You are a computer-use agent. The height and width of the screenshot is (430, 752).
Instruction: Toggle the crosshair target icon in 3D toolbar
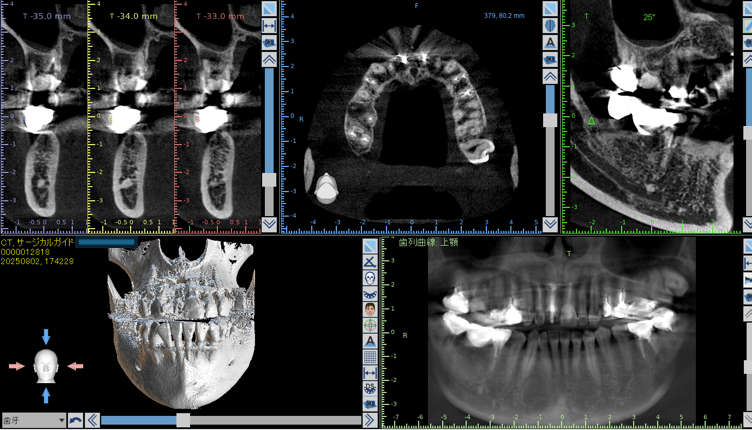click(370, 325)
